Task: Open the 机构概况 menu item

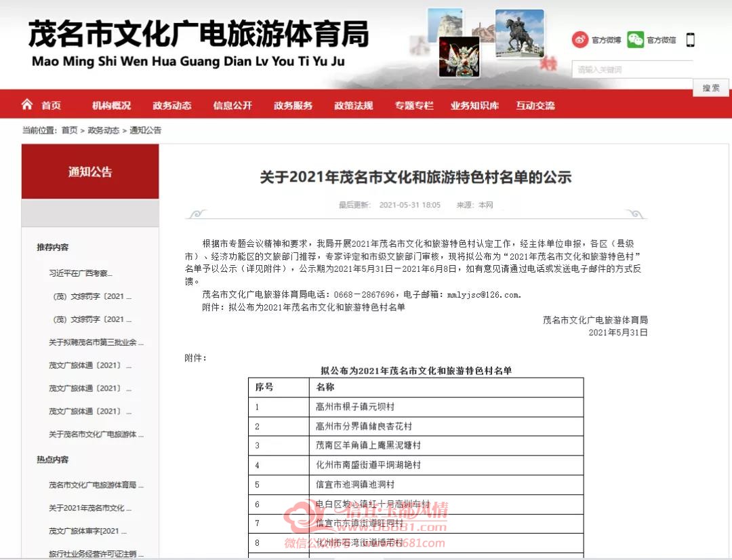Action: point(112,106)
